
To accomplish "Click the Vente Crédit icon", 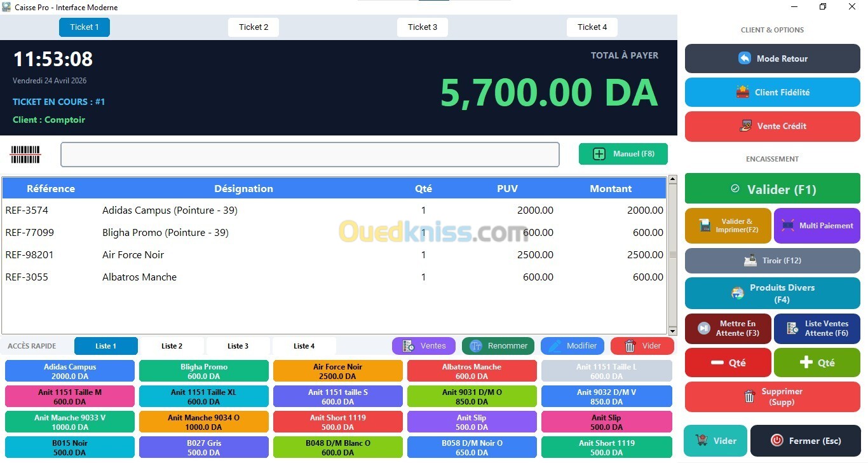I will (746, 126).
